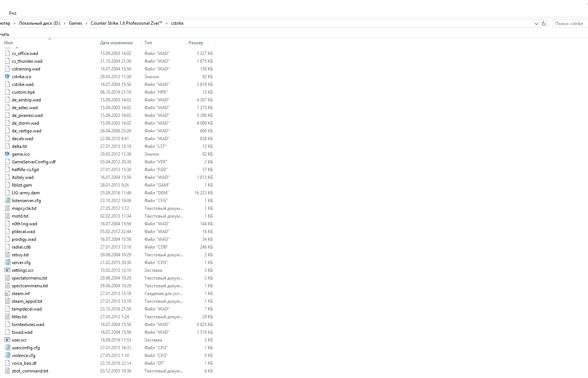Click the user.scr screensaver icon
This screenshot has height=378, width=588.
tap(7, 340)
